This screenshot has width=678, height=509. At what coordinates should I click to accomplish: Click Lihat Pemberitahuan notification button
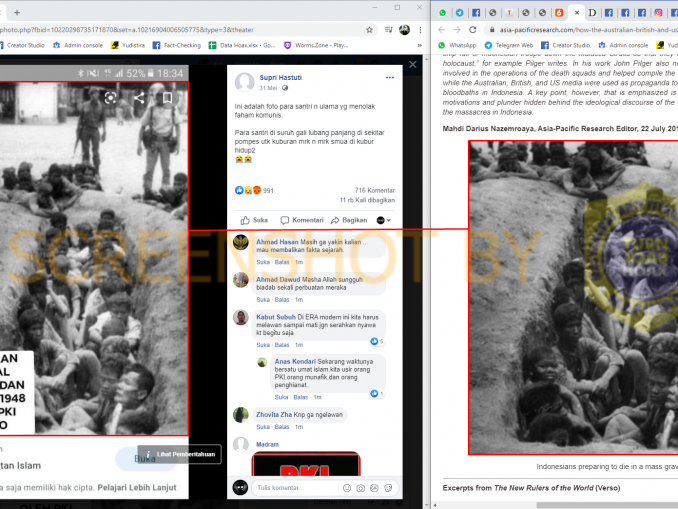[179, 454]
